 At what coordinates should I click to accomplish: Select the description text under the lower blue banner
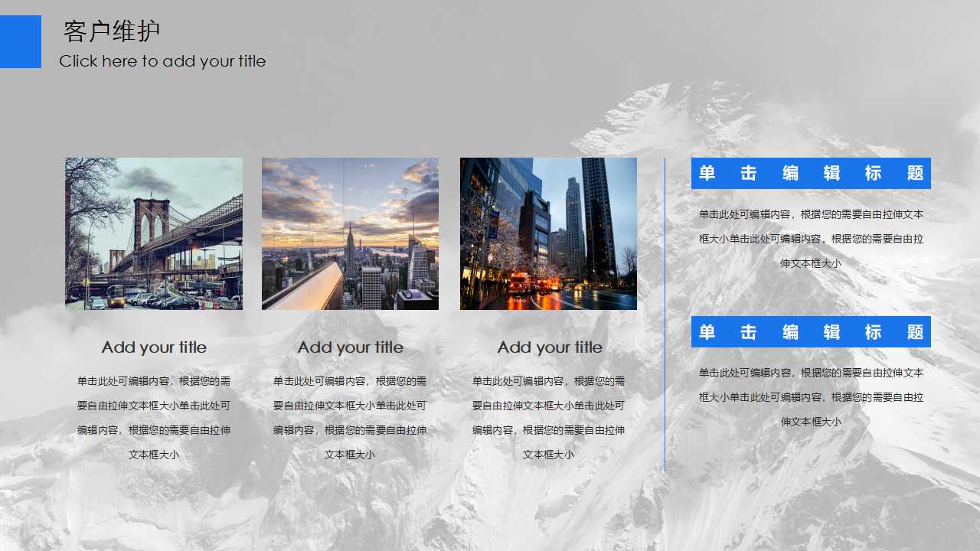811,397
